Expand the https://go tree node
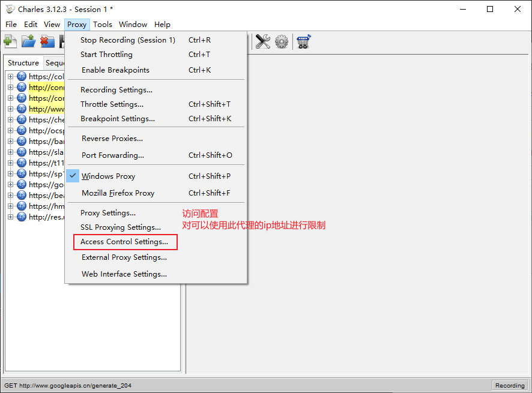This screenshot has height=393, width=532. 11,184
